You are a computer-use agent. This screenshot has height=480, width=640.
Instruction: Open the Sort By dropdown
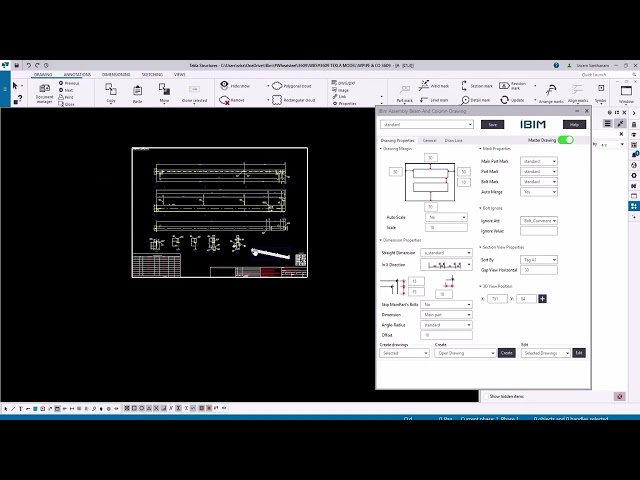pos(539,260)
